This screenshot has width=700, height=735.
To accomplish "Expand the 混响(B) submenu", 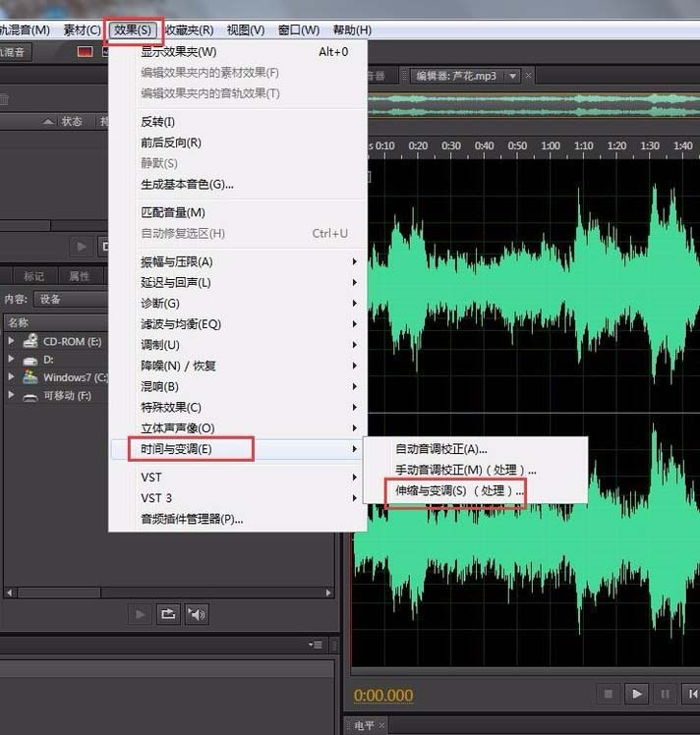I will [238, 387].
